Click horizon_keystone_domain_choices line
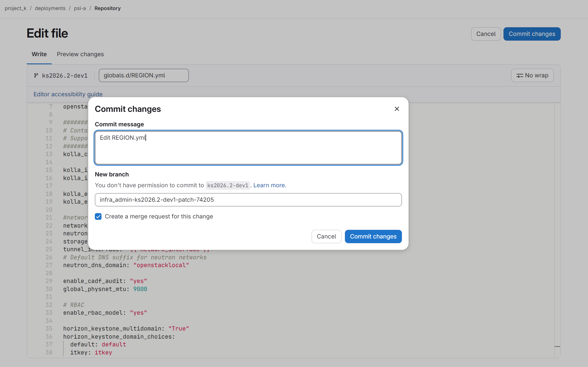Image resolution: width=588 pixels, height=367 pixels. (119, 337)
